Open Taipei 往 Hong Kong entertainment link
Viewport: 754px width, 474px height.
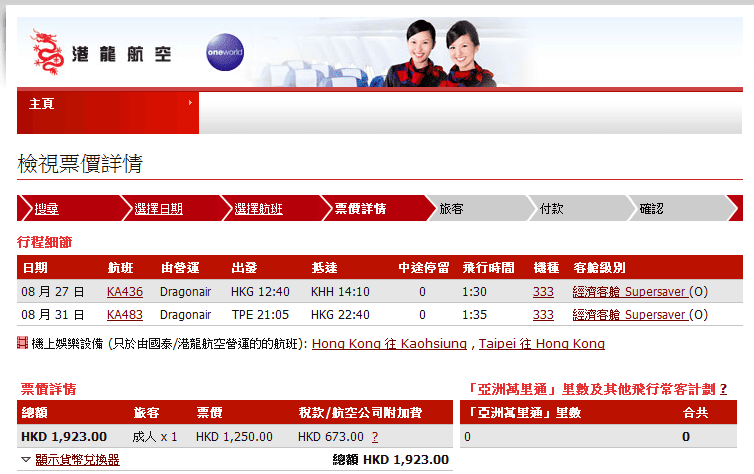(541, 344)
